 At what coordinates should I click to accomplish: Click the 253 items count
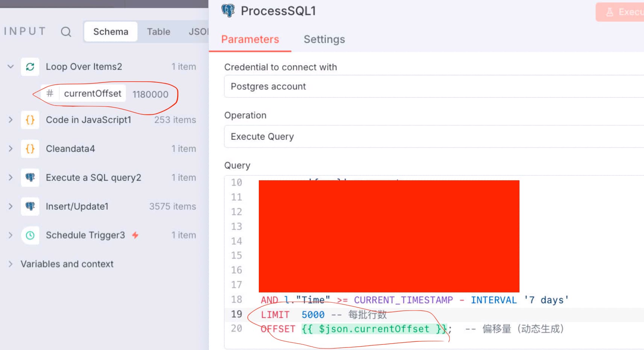pos(175,120)
